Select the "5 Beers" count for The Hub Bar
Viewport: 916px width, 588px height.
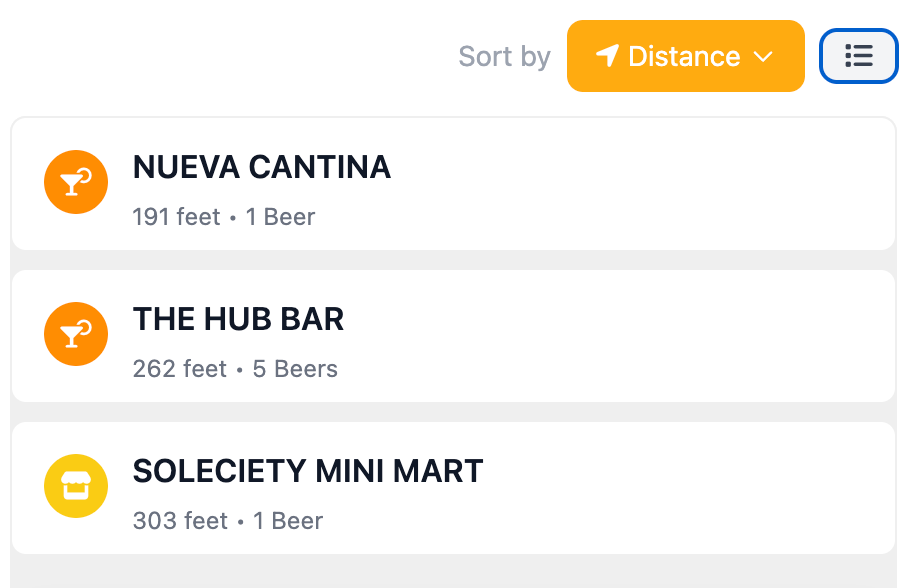pos(295,369)
